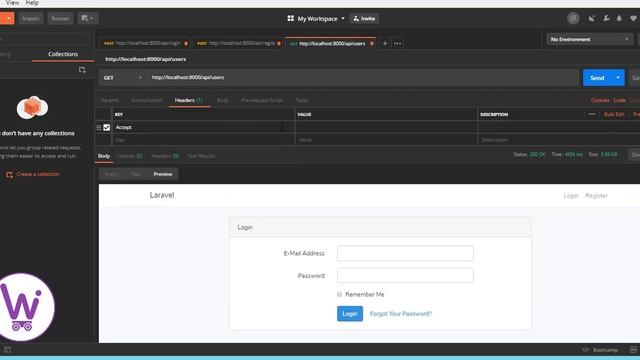The height and width of the screenshot is (360, 640).
Task: Open the GET method dropdown
Action: [x=122, y=78]
